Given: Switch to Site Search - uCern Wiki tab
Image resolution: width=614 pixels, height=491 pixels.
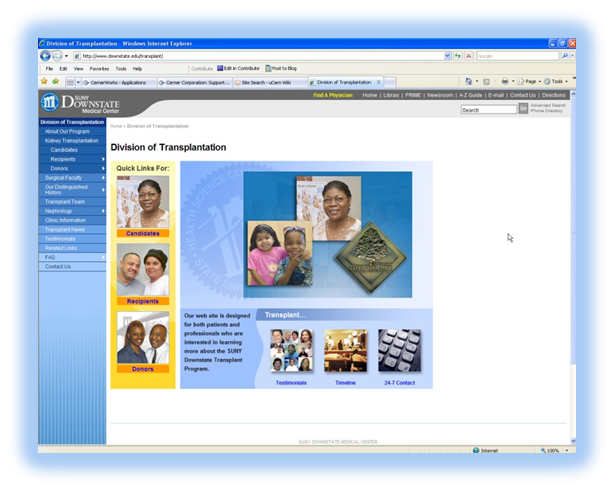Looking at the screenshot, I should [270, 83].
